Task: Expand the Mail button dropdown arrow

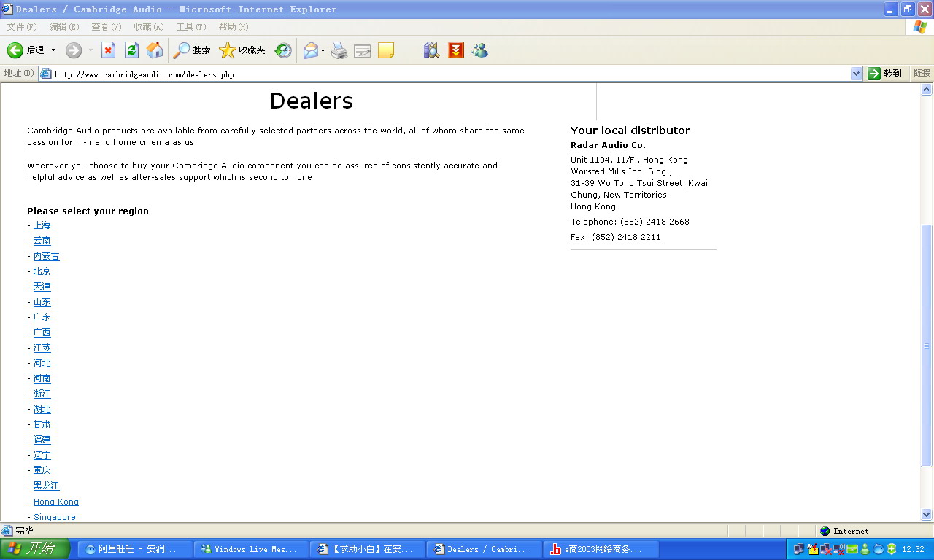Action: [323, 50]
